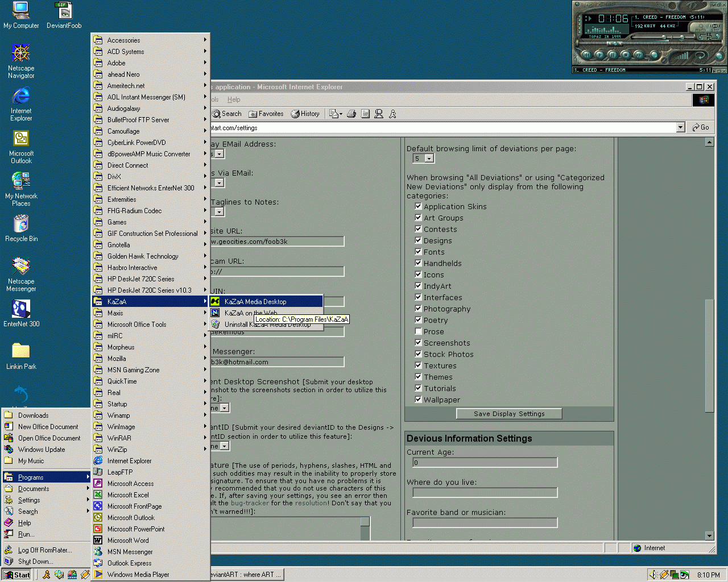The height and width of the screenshot is (582, 728).
Task: Click the Print icon in IE toolbar
Action: click(x=351, y=114)
